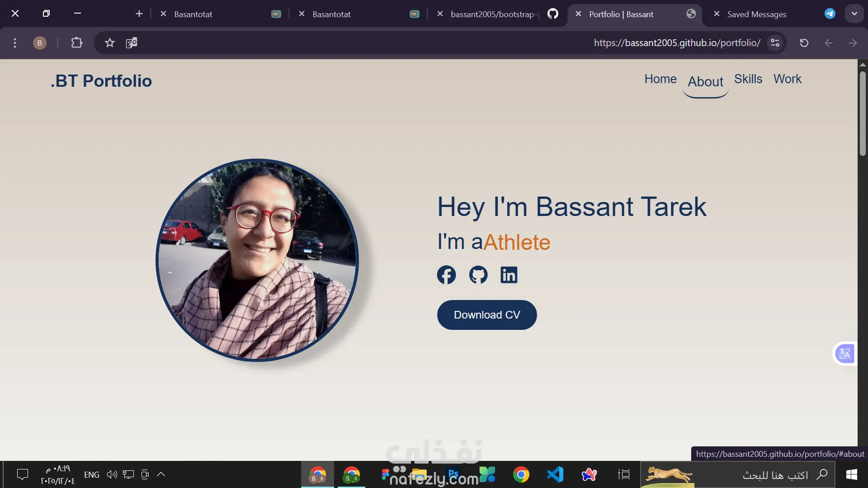
Task: Click the circular profile photo
Action: 257,260
